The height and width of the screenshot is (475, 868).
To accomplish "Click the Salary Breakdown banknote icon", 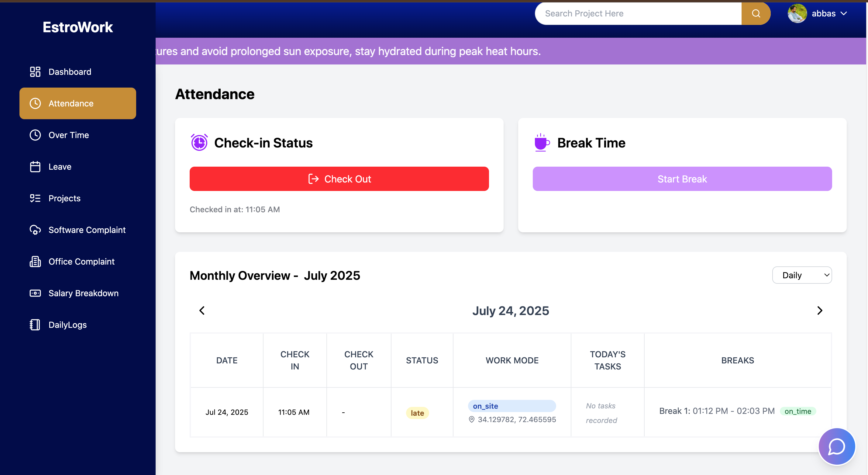I will [x=35, y=293].
